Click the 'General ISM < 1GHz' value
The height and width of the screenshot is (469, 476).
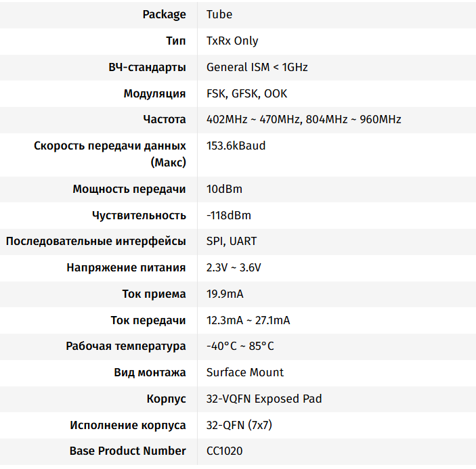tap(257, 67)
